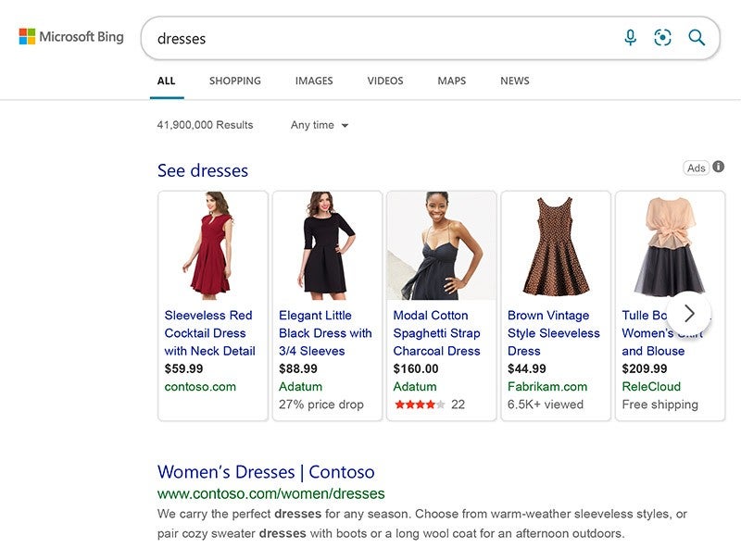Screen dimensions: 741x560
Task: Click the Microsoft Bing logo
Action: tap(71, 37)
